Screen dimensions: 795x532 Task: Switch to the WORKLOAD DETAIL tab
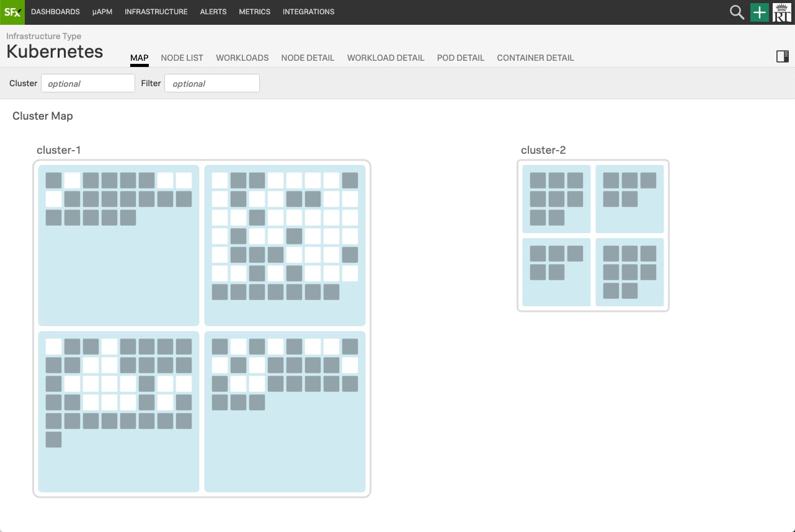point(386,58)
